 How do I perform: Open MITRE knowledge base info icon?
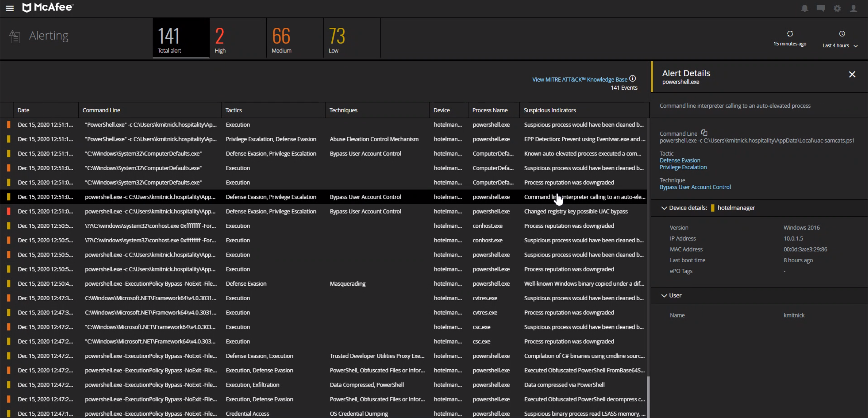pos(633,79)
